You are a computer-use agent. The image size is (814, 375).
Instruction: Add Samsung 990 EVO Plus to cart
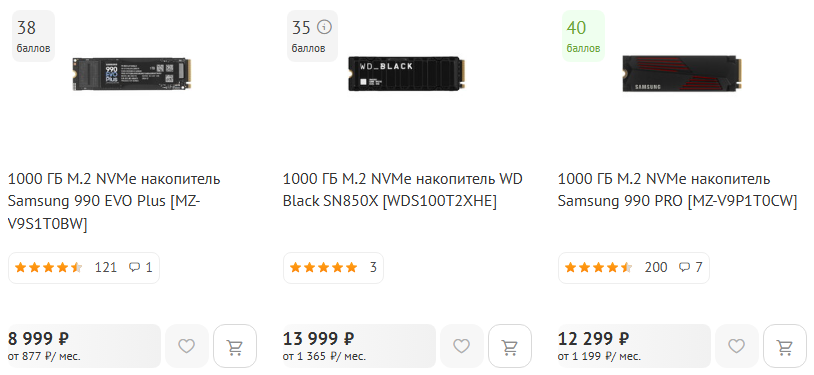click(235, 346)
